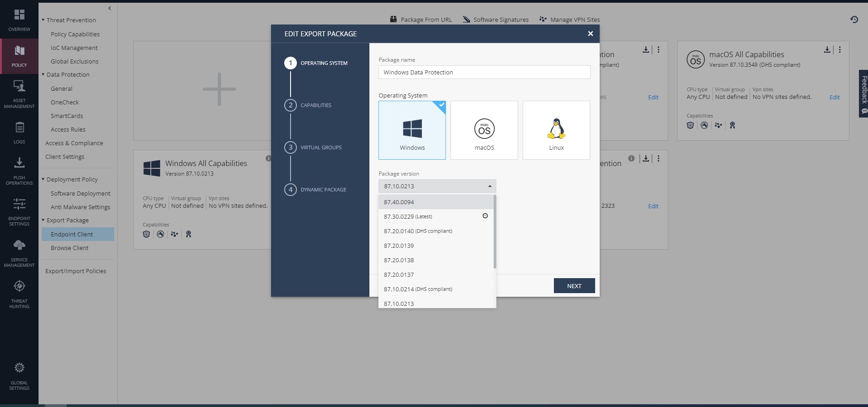
Task: Collapse the Threat Prevention tree section
Action: click(x=43, y=20)
